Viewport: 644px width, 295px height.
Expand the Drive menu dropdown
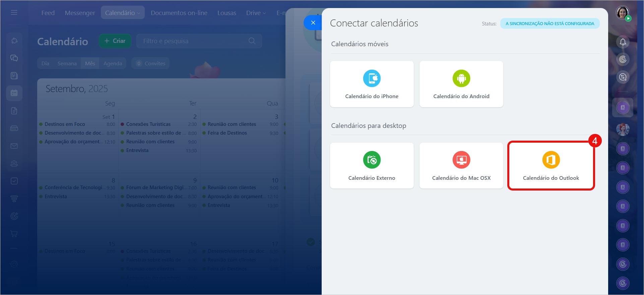256,13
